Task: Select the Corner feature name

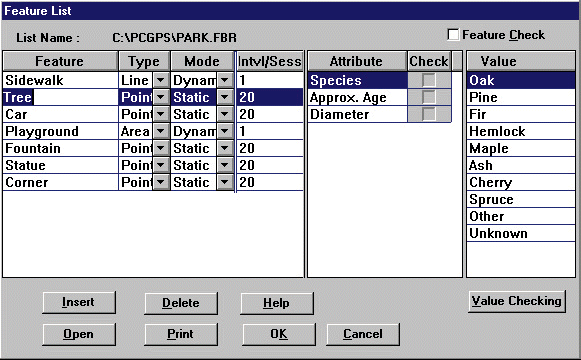Action: point(60,182)
